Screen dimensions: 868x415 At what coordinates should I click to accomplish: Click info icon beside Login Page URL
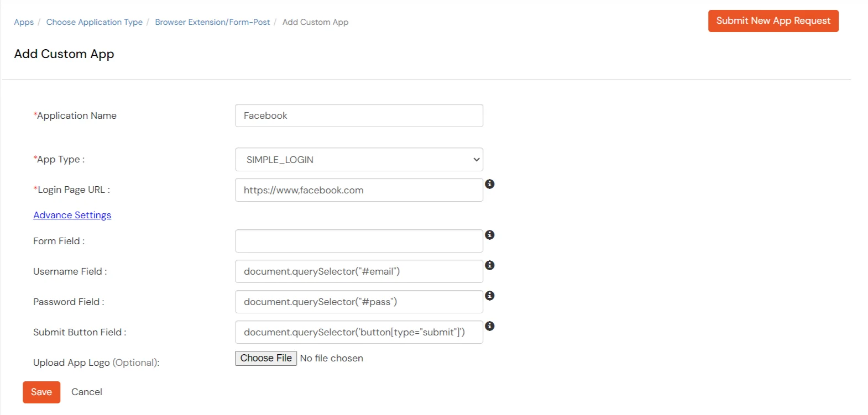tap(489, 184)
